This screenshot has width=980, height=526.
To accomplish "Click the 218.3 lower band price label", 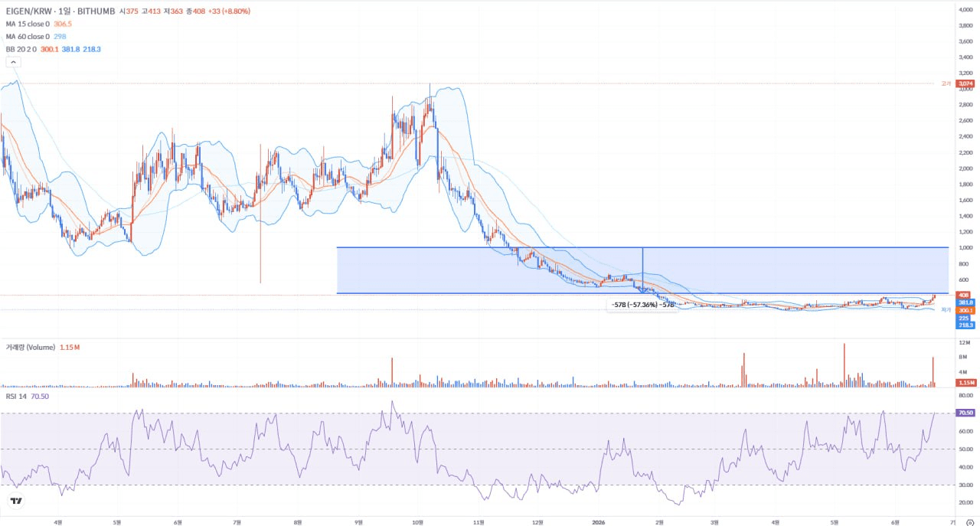I will [x=965, y=325].
